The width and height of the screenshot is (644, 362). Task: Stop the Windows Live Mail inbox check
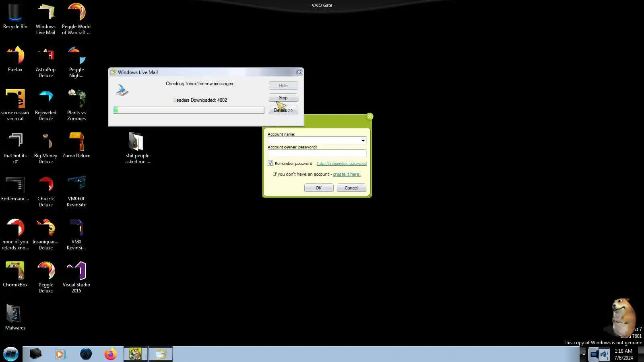point(283,98)
